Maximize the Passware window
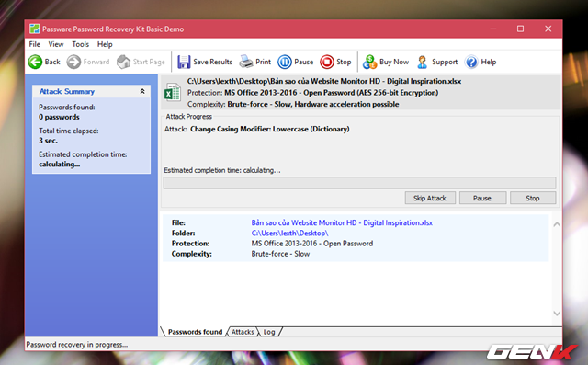This screenshot has height=365, width=588. tap(521, 29)
